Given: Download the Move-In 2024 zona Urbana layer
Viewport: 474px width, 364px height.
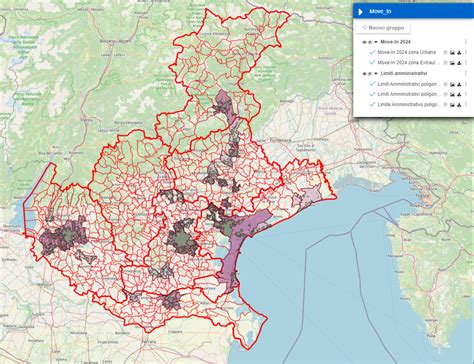Looking at the screenshot, I should tap(459, 53).
